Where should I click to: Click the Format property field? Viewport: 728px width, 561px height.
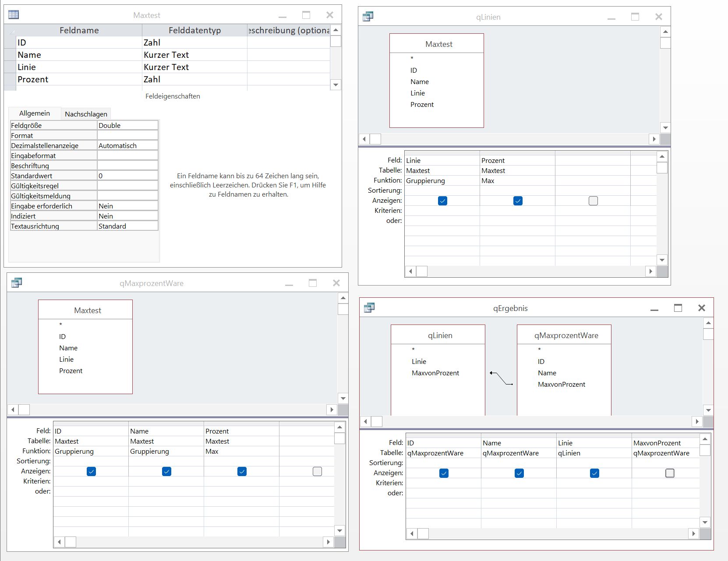coord(127,135)
